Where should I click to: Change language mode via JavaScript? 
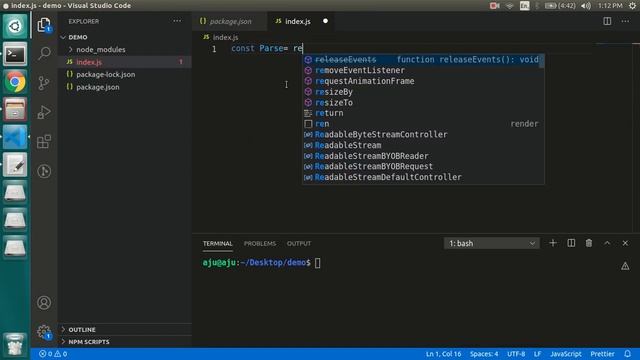(x=566, y=354)
